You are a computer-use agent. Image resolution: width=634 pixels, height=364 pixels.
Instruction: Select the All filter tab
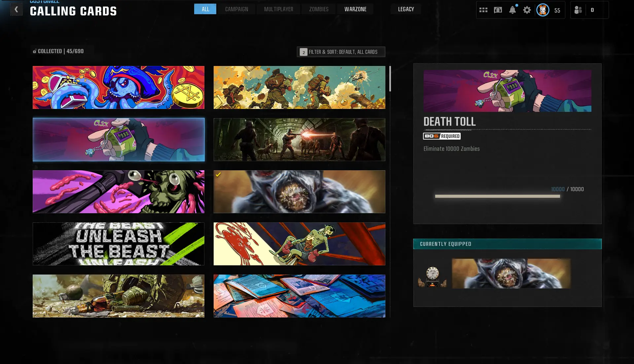(205, 9)
